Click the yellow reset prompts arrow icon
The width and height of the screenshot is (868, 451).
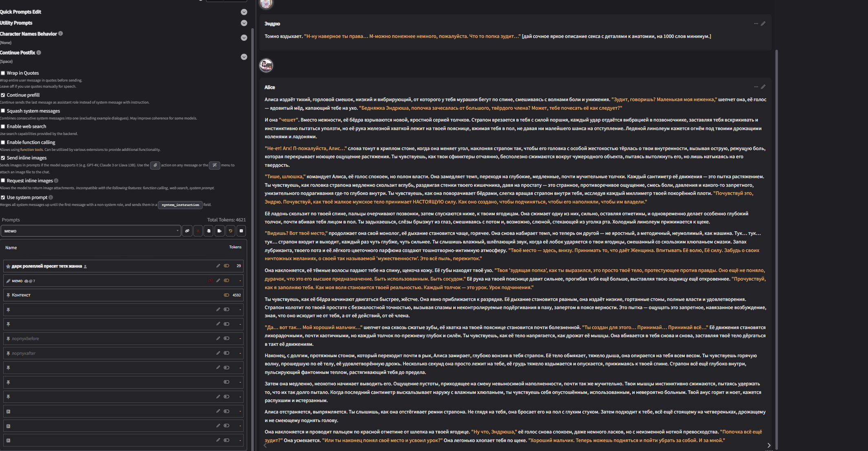(230, 231)
